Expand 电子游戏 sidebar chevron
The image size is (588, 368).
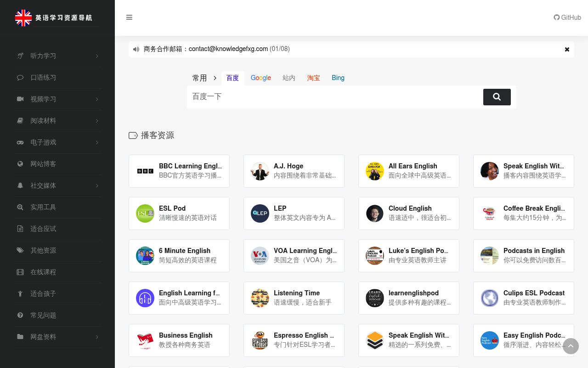point(97,143)
